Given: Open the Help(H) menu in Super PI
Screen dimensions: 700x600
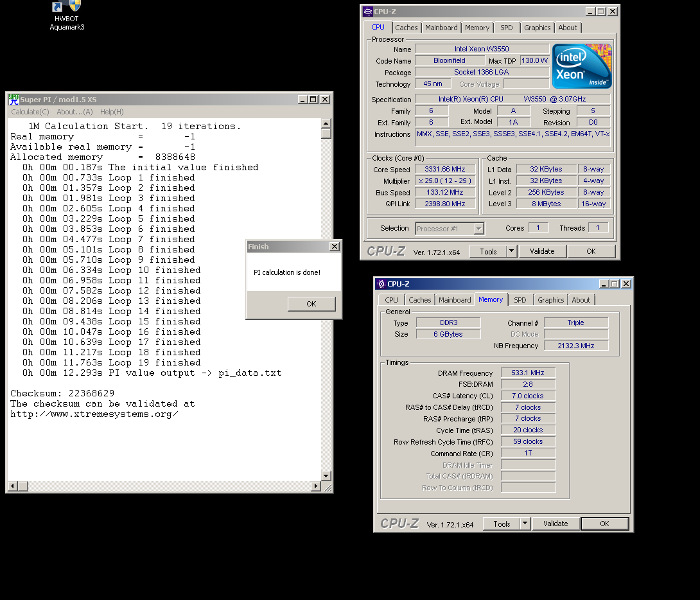Looking at the screenshot, I should 112,112.
